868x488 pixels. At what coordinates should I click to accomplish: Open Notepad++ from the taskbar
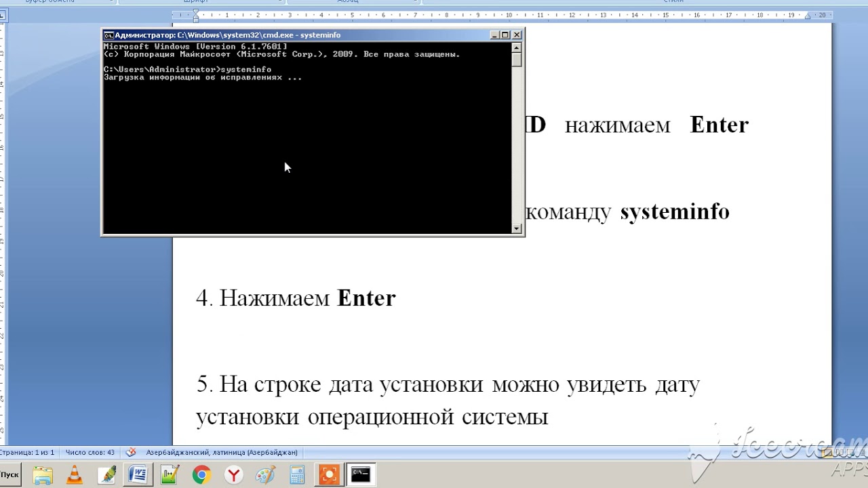coord(170,474)
